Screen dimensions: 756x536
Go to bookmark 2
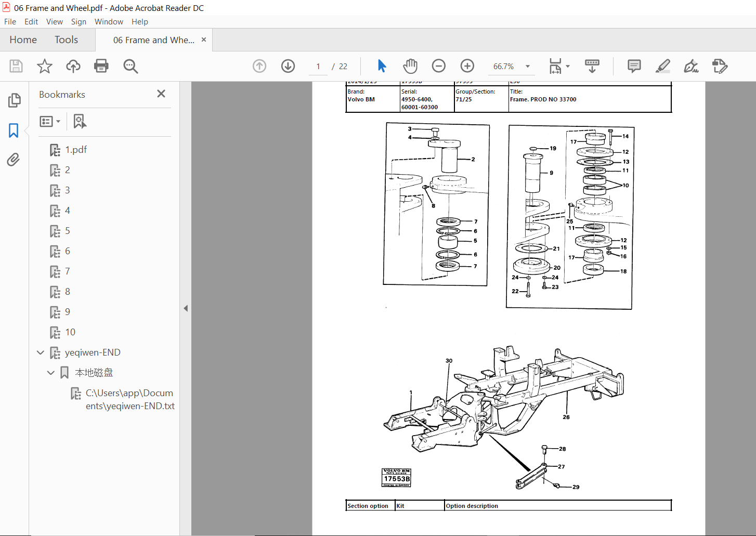[68, 170]
